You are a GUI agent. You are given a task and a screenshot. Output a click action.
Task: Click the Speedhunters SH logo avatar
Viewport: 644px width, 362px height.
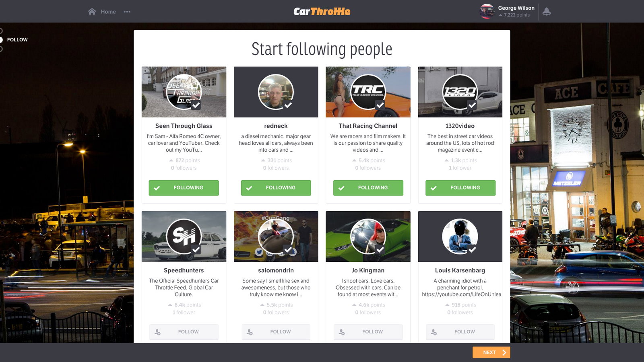click(184, 237)
